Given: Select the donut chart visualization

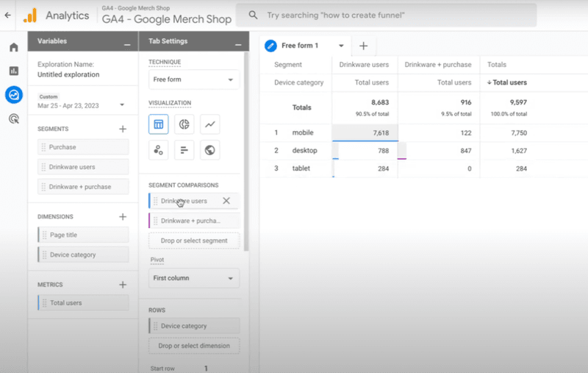Looking at the screenshot, I should tap(184, 124).
